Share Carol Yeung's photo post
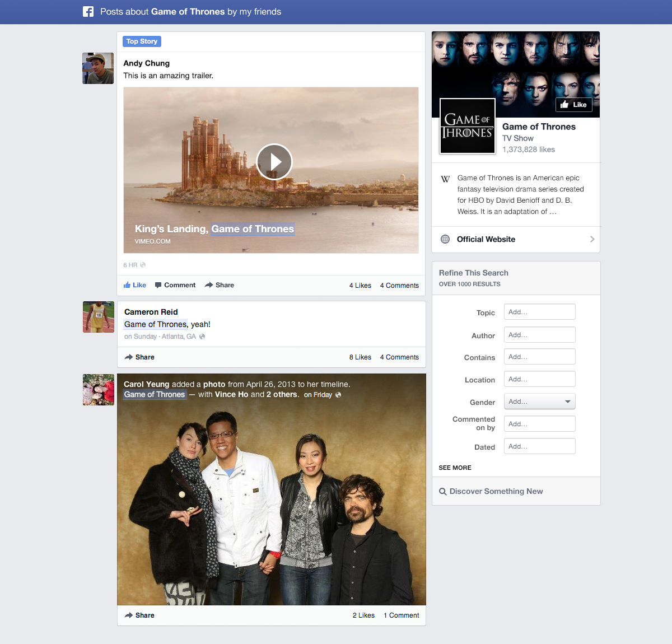The height and width of the screenshot is (644, 672). 139,615
